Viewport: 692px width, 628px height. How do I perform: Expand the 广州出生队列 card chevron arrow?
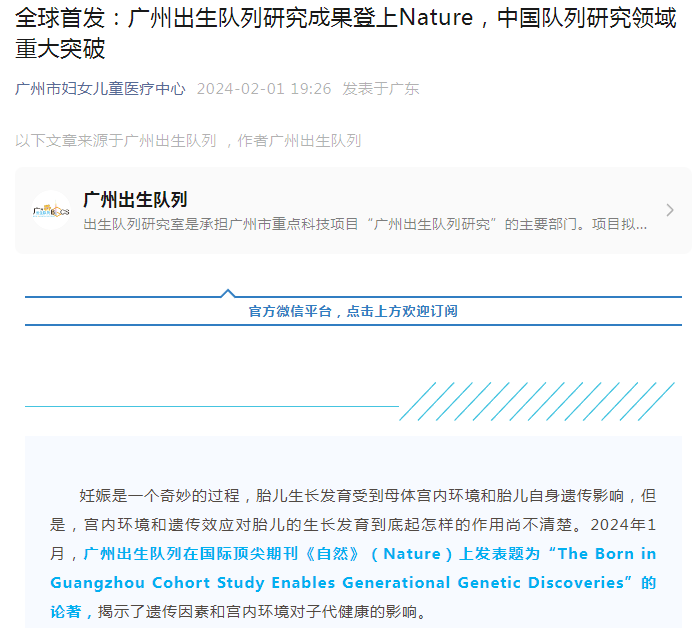pos(670,210)
